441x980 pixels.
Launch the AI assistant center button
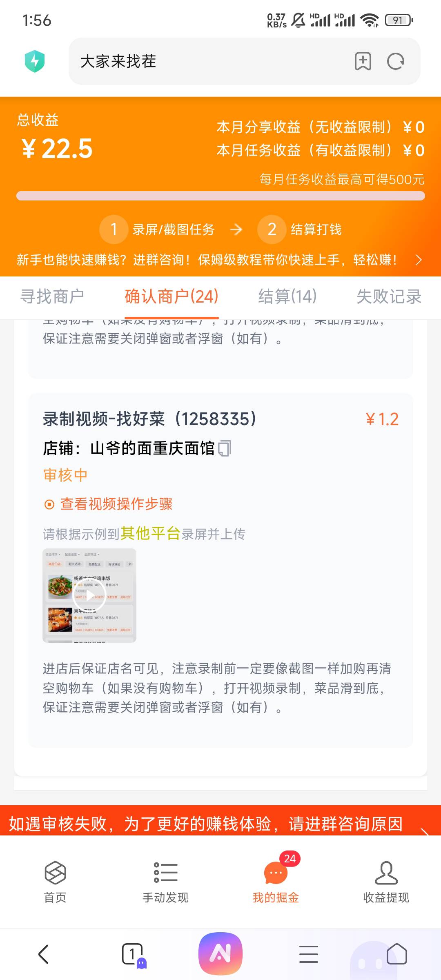[220, 954]
